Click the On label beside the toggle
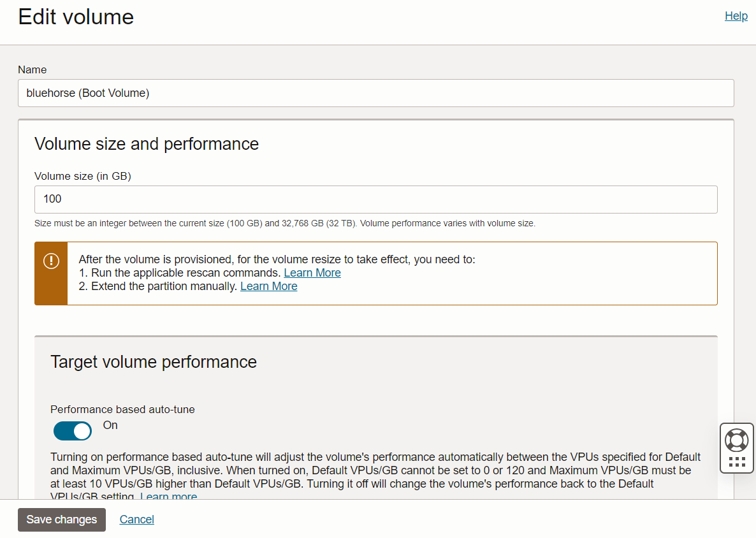756x538 pixels. point(110,425)
